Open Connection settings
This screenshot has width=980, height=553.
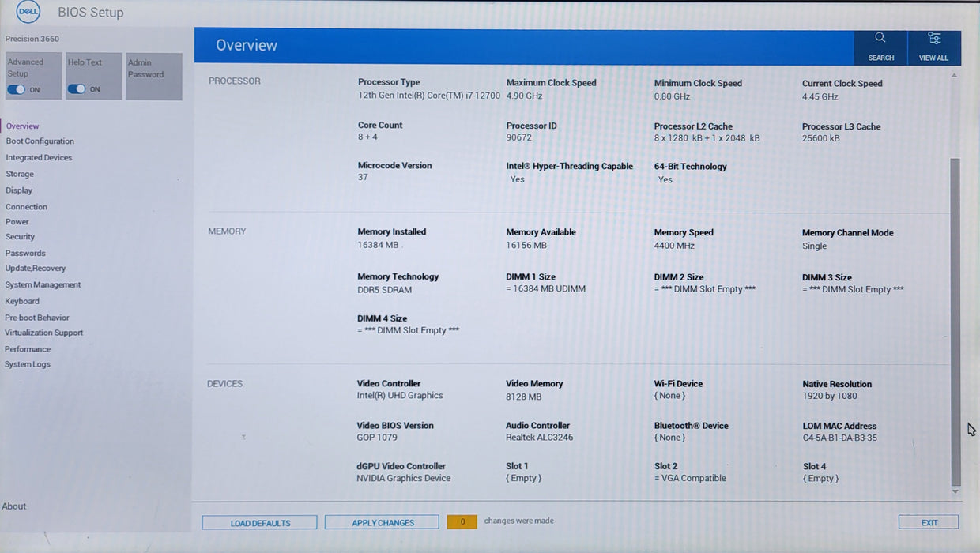[x=26, y=207]
